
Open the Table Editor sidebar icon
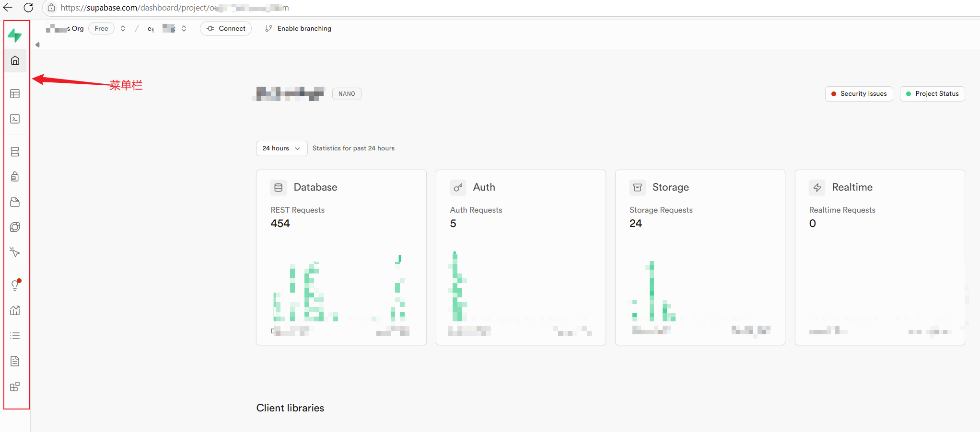point(15,94)
